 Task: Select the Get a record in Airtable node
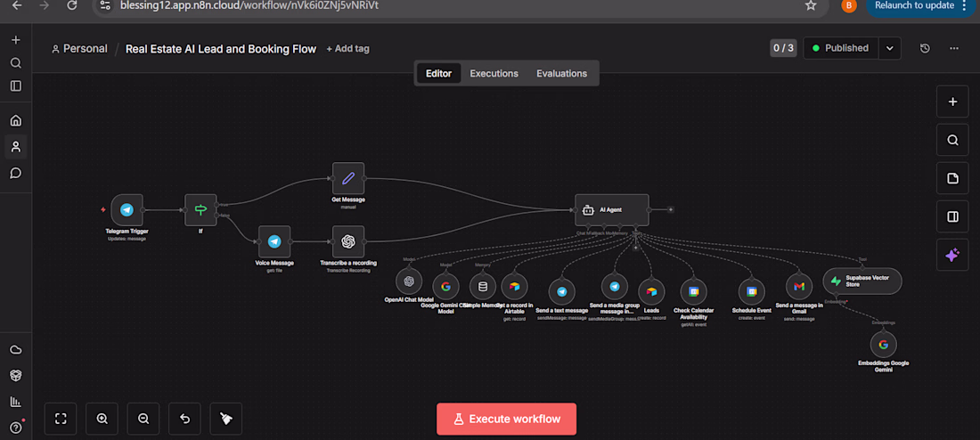514,286
